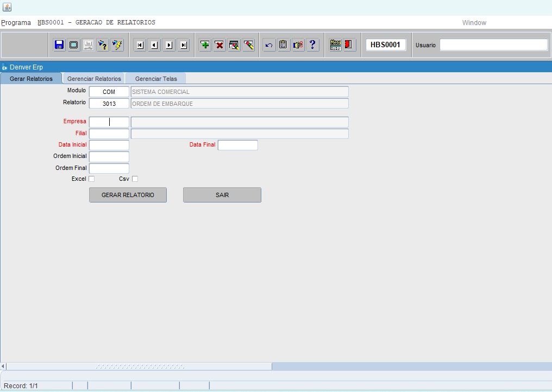Click the SAIR button
This screenshot has width=552, height=392.
click(x=222, y=195)
